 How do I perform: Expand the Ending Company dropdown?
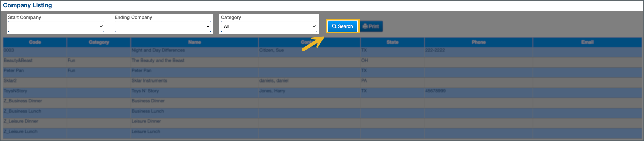coord(163,26)
